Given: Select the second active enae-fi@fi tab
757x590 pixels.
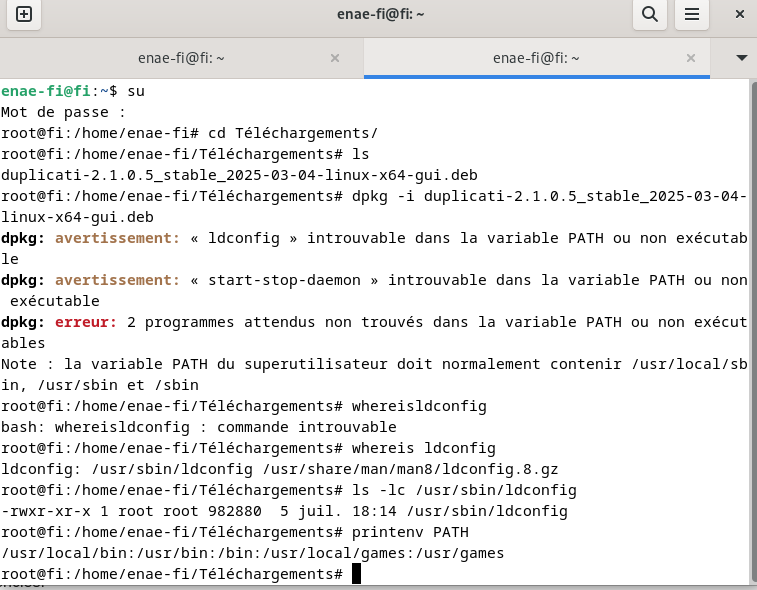Looking at the screenshot, I should (536, 58).
